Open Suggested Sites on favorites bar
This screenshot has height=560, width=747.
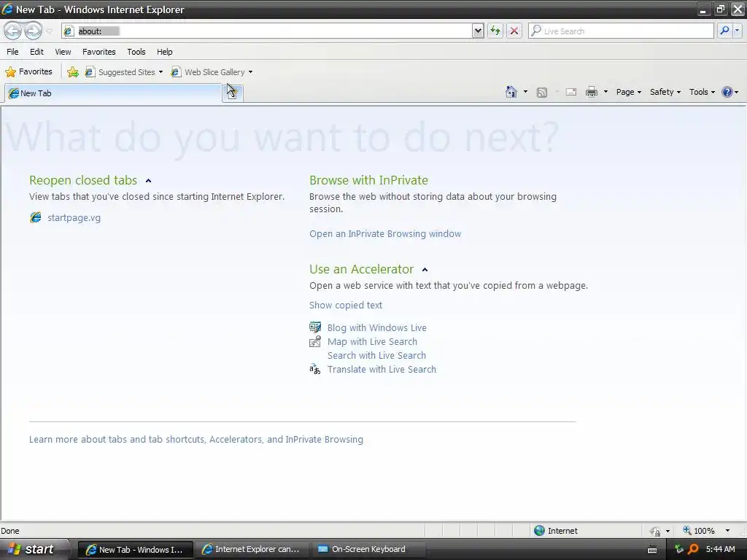pyautogui.click(x=124, y=72)
